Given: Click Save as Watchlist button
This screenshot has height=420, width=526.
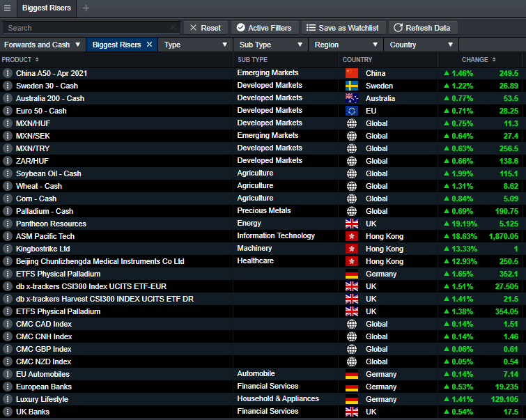Looking at the screenshot, I should [x=343, y=27].
